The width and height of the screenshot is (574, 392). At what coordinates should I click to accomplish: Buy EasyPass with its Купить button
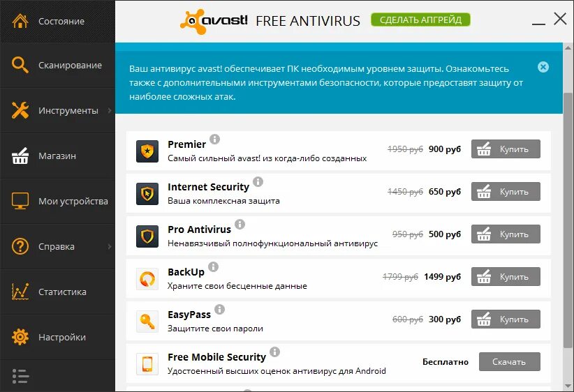pyautogui.click(x=506, y=319)
